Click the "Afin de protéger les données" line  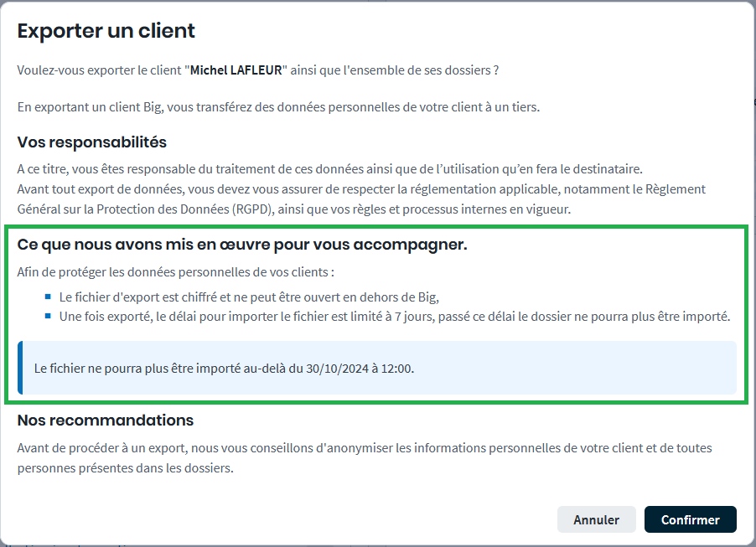[x=175, y=272]
